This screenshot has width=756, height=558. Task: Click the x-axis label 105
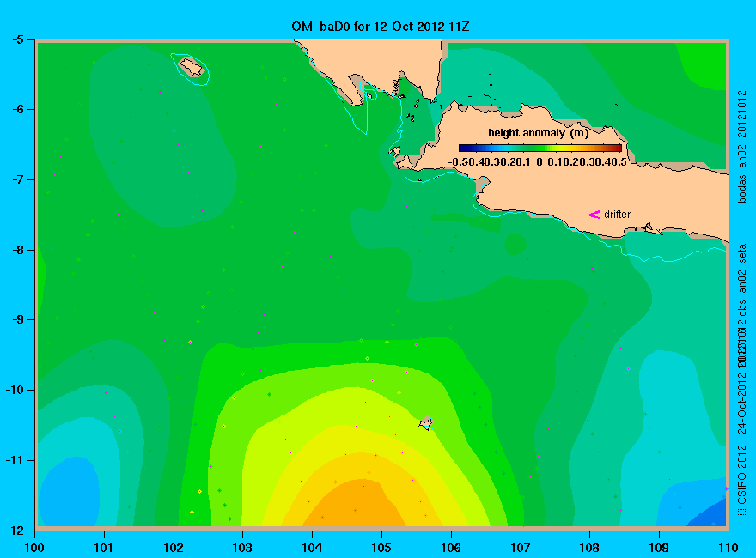pos(381,548)
